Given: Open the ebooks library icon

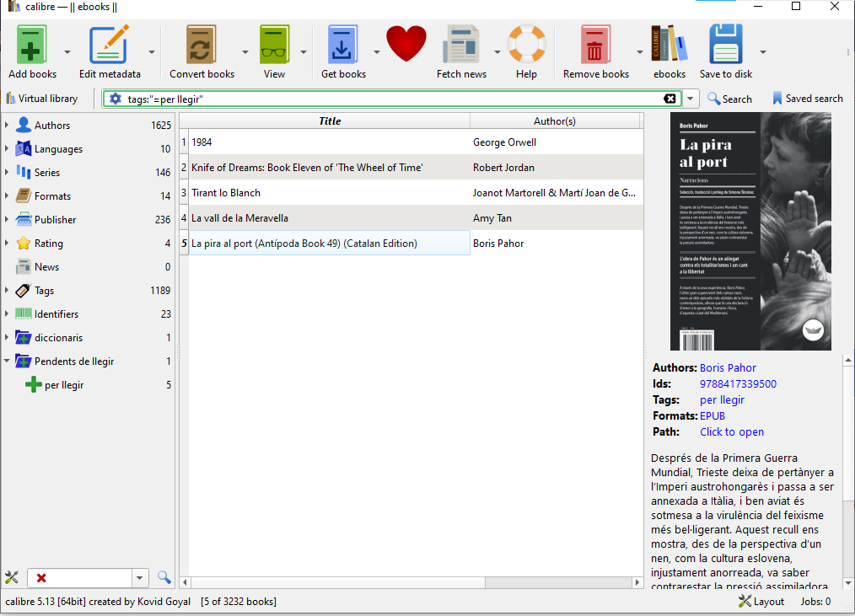Looking at the screenshot, I should (x=669, y=44).
